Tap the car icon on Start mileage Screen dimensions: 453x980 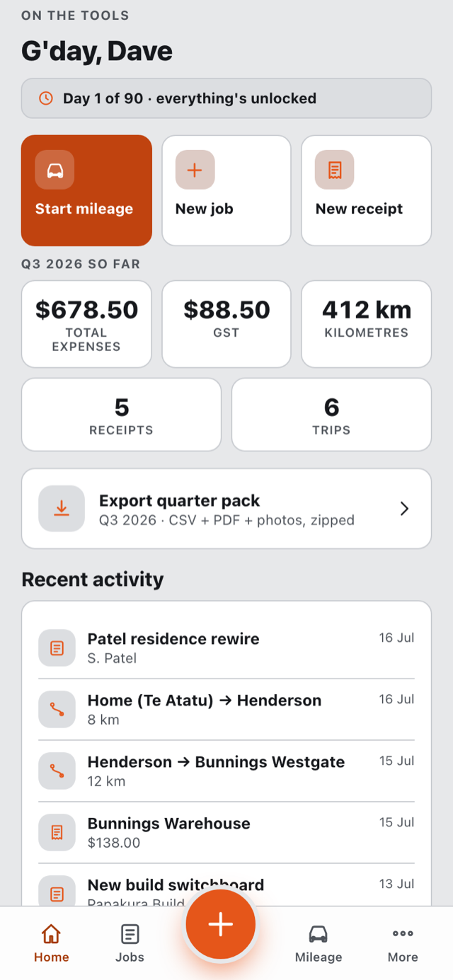(x=55, y=170)
